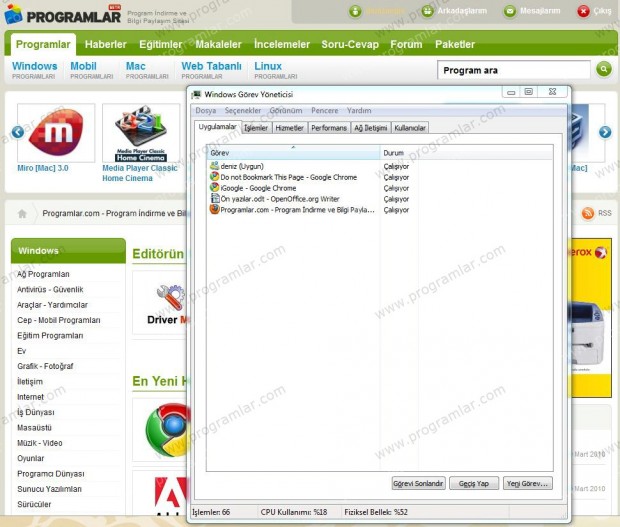Switch to the Ağ İletişimi tab
Screen dimensions: 620x527
tap(370, 128)
